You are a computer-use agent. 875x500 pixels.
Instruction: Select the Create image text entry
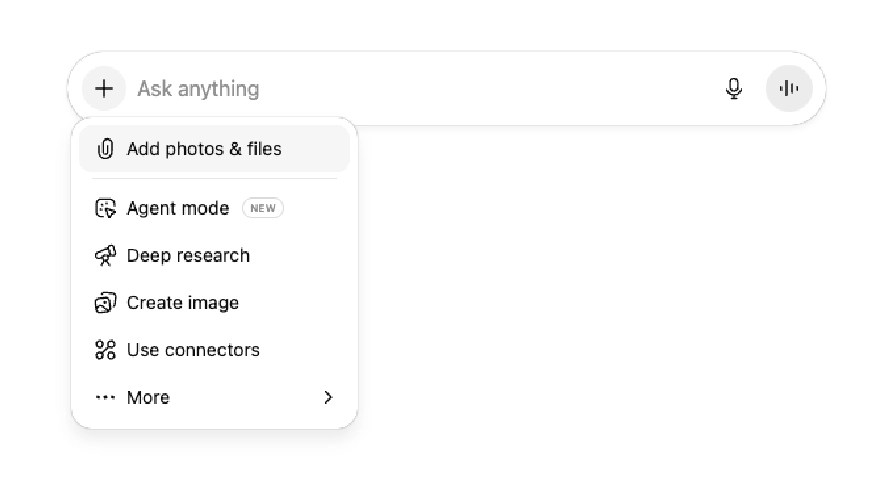183,303
